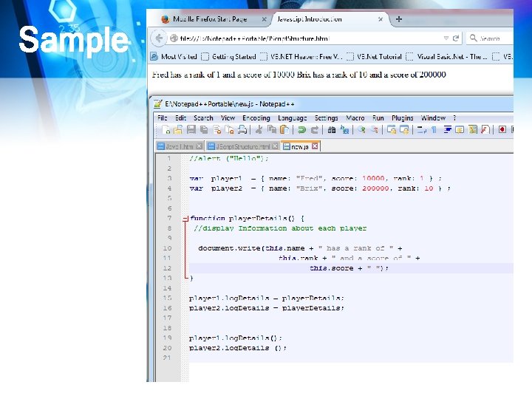Click the New file icon in Notepad++

[166, 129]
